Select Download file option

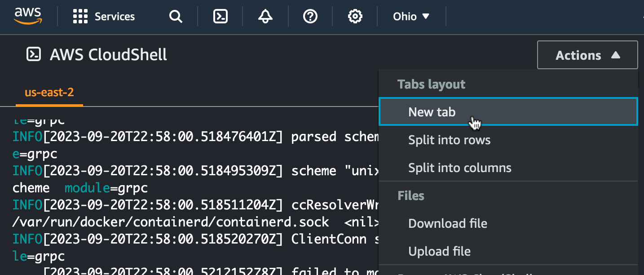pos(447,223)
